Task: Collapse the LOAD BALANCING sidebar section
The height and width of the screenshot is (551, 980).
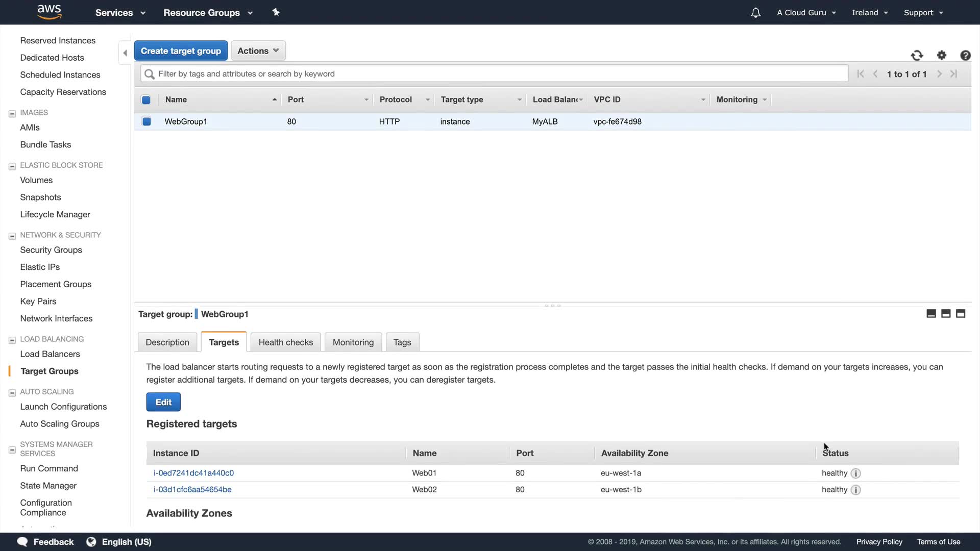Action: coord(12,340)
